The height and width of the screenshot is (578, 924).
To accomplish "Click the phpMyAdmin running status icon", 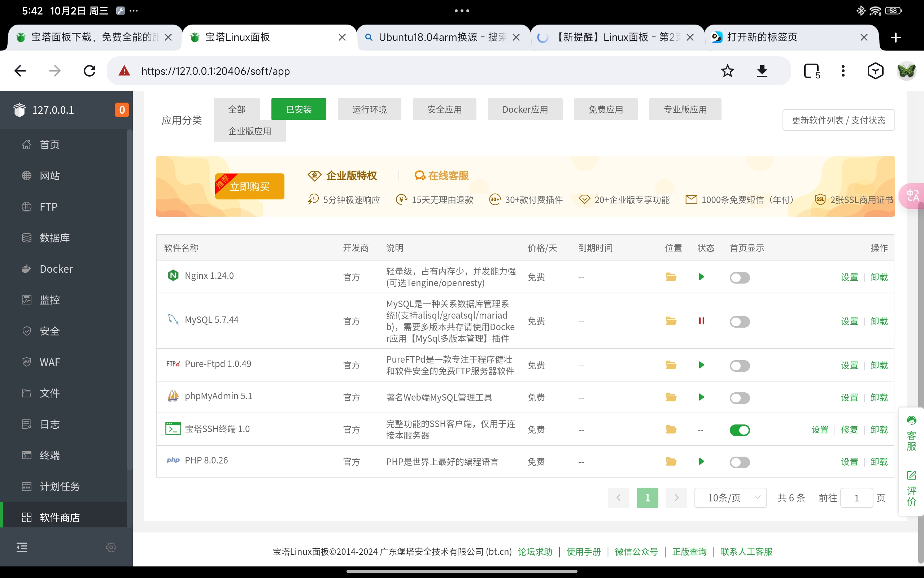I will (x=701, y=397).
